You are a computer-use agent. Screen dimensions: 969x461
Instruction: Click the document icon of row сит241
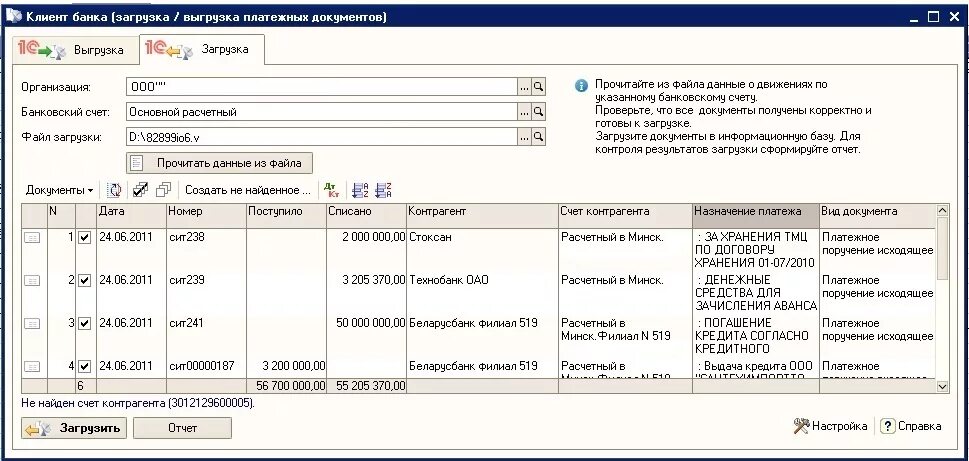(32, 323)
